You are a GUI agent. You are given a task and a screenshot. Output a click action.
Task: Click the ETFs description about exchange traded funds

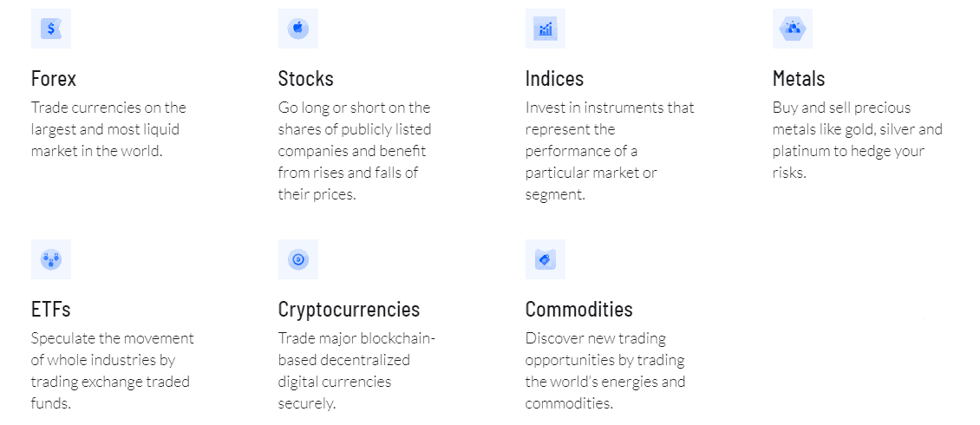click(113, 370)
